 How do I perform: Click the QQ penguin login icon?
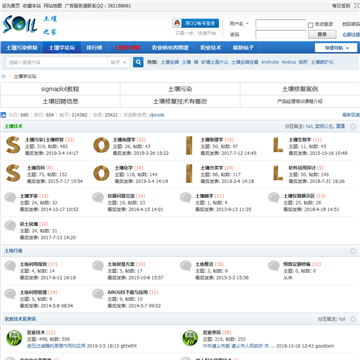point(177,23)
